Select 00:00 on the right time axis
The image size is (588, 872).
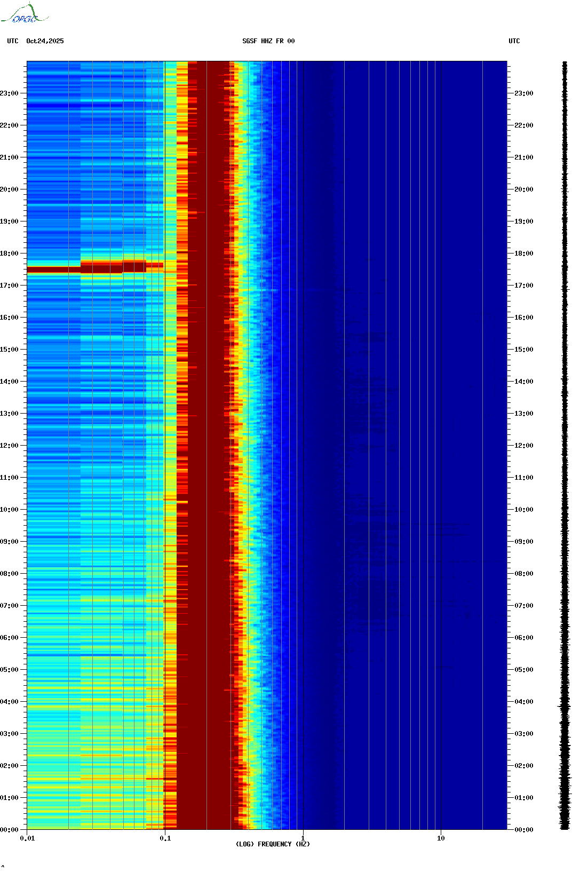pos(524,830)
